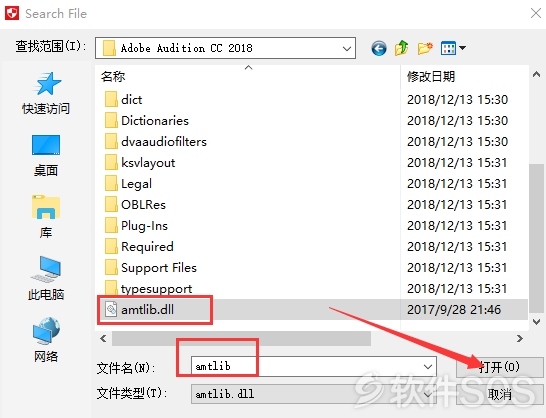Expand the file name dropdown arrow
Image resolution: width=546 pixels, height=418 pixels.
click(x=428, y=366)
